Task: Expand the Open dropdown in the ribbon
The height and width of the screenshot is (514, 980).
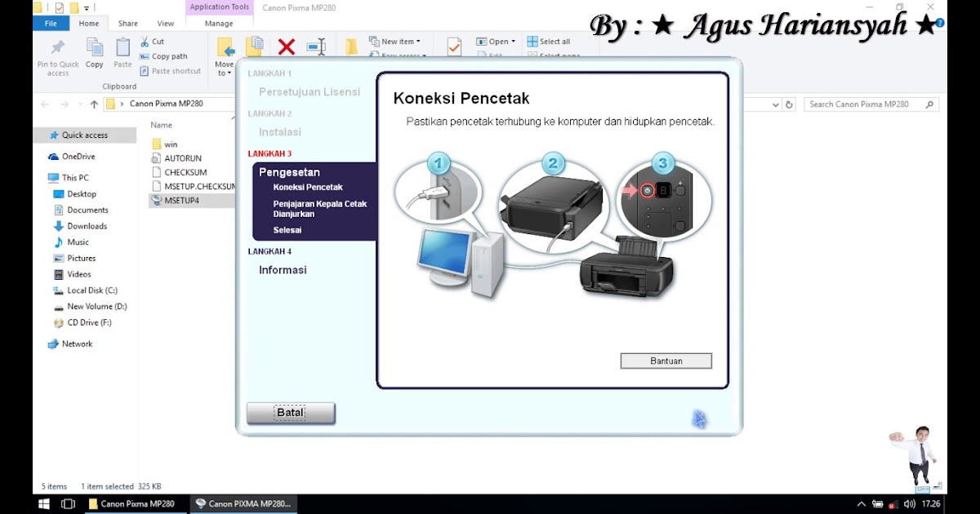Action: 496,42
